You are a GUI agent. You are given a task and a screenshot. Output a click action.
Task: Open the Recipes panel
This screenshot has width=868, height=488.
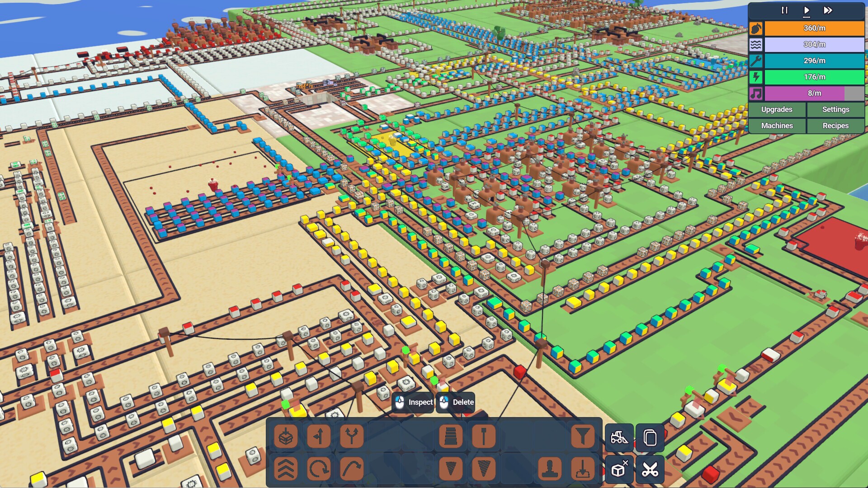835,126
